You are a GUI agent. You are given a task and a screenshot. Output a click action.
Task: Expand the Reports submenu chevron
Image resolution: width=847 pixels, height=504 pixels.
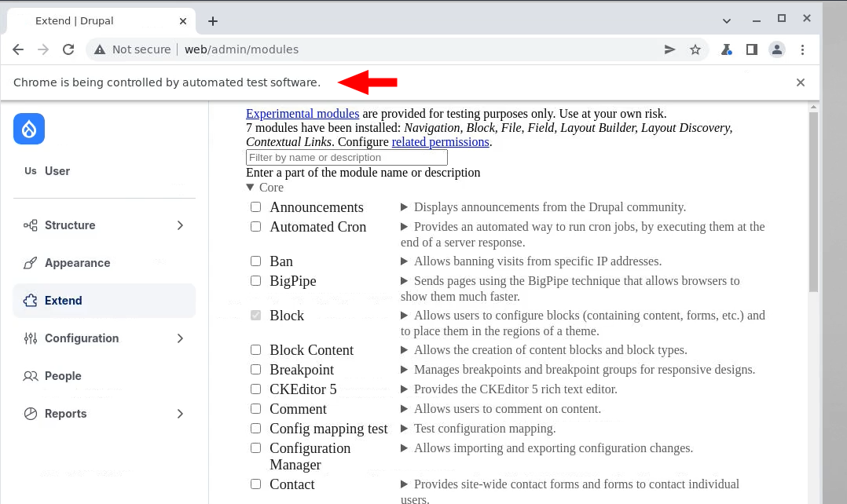[181, 414]
